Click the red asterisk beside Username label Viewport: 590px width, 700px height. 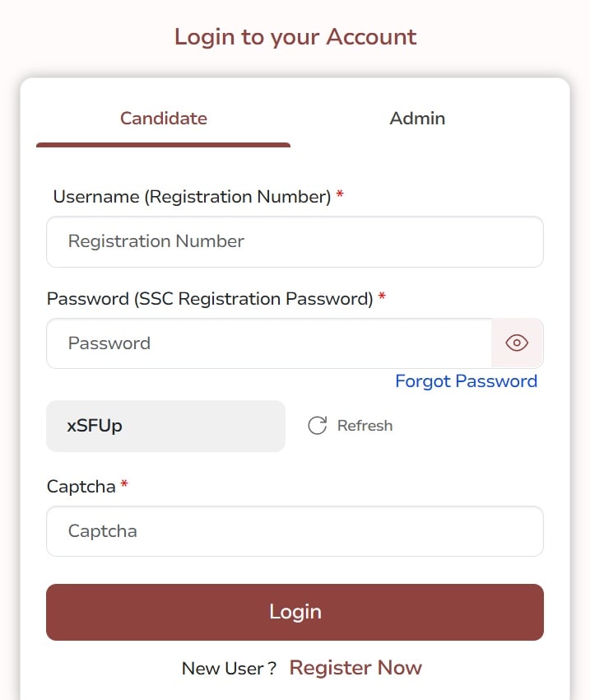coord(340,194)
